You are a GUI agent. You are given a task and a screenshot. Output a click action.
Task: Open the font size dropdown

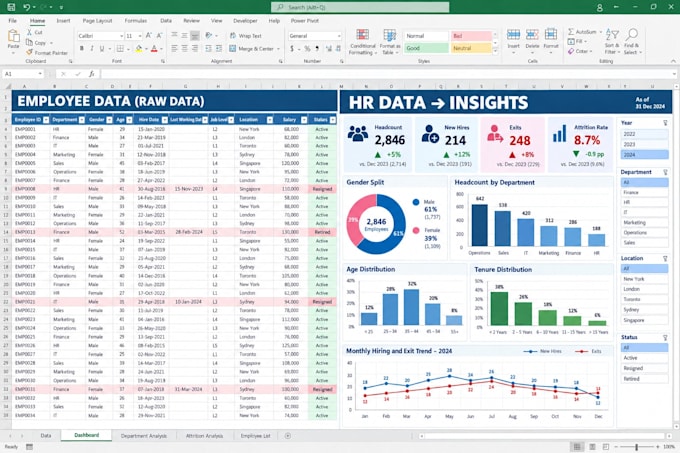(140, 36)
